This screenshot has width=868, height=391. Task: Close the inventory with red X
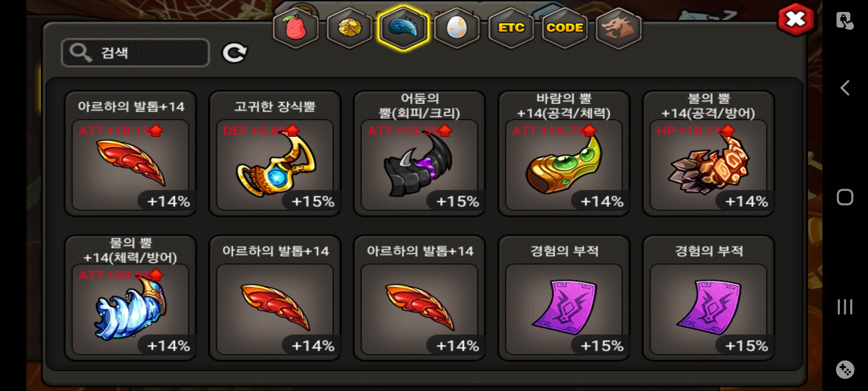[796, 20]
